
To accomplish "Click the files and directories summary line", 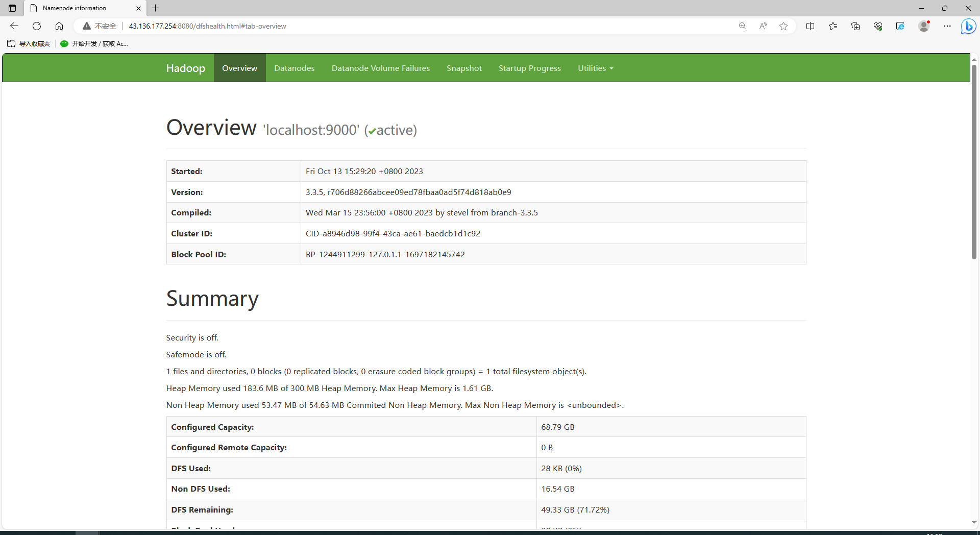I will click(377, 372).
